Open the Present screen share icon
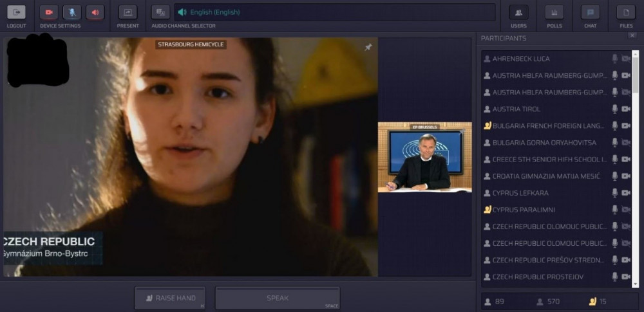 [x=128, y=12]
